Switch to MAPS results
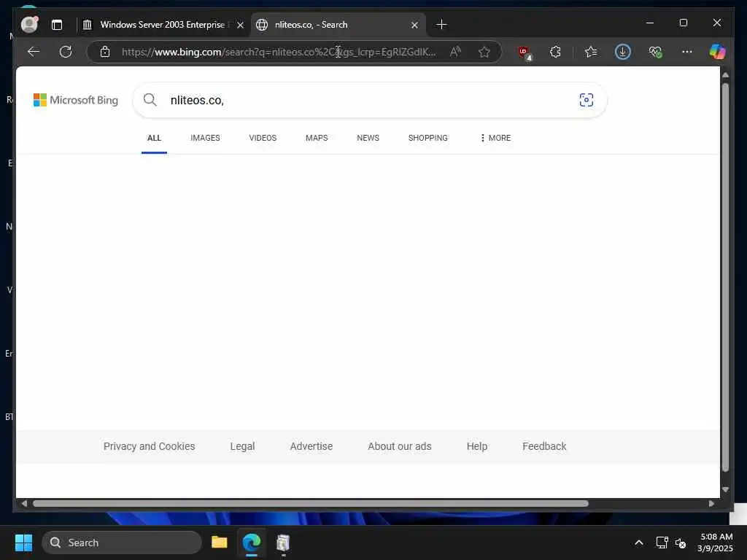747x560 pixels. click(317, 138)
